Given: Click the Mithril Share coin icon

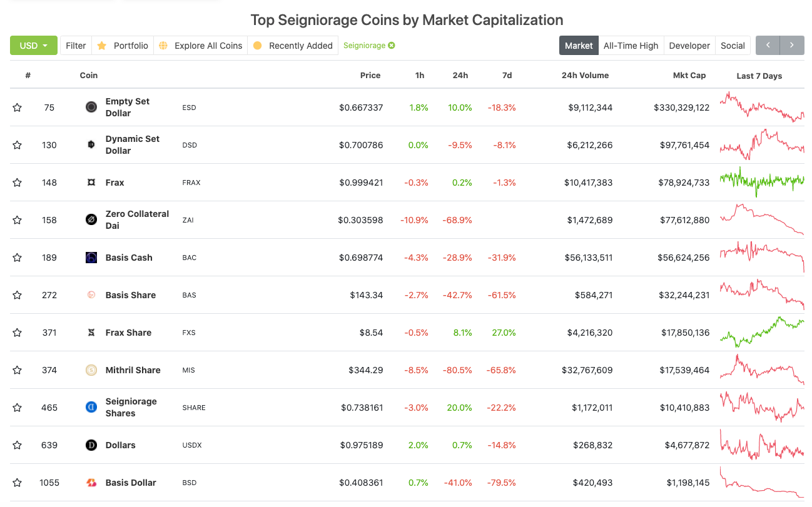Looking at the screenshot, I should click(91, 369).
